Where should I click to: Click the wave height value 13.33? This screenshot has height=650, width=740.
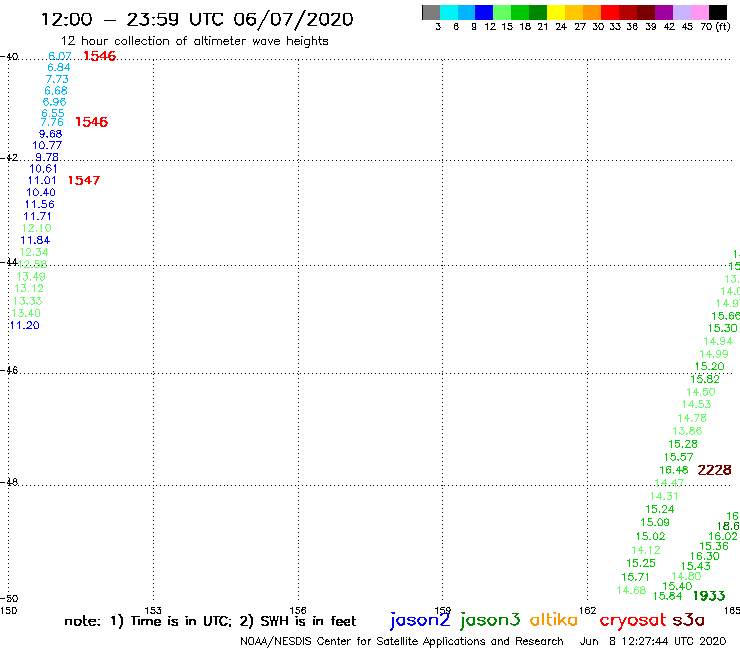(27, 301)
